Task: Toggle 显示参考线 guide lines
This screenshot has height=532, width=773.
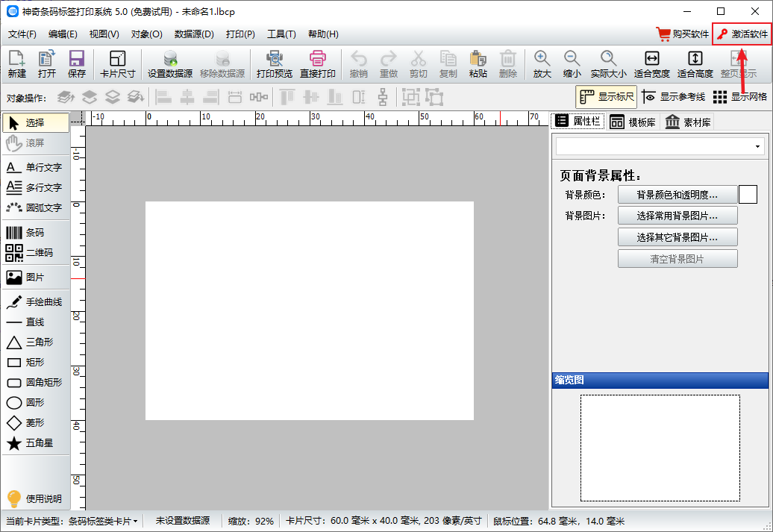Action: 674,97
